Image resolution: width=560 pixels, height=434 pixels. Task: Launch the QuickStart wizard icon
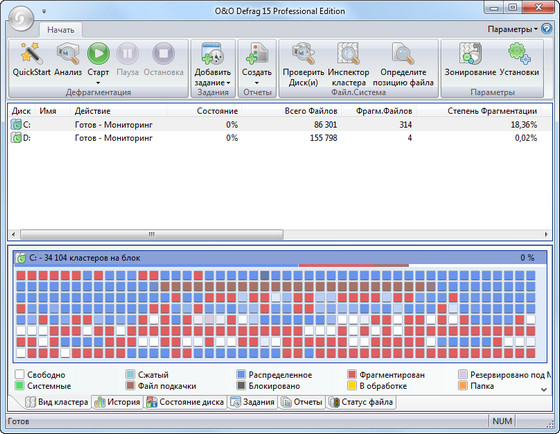pyautogui.click(x=31, y=54)
